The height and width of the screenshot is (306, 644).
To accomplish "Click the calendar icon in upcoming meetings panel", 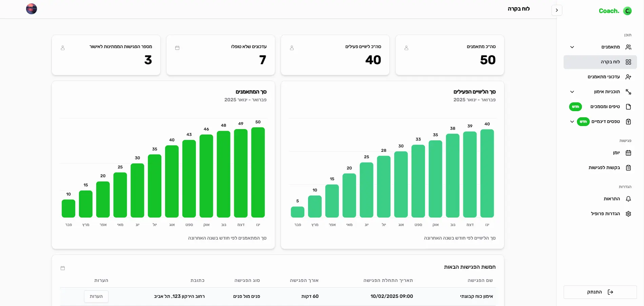I will (x=63, y=268).
